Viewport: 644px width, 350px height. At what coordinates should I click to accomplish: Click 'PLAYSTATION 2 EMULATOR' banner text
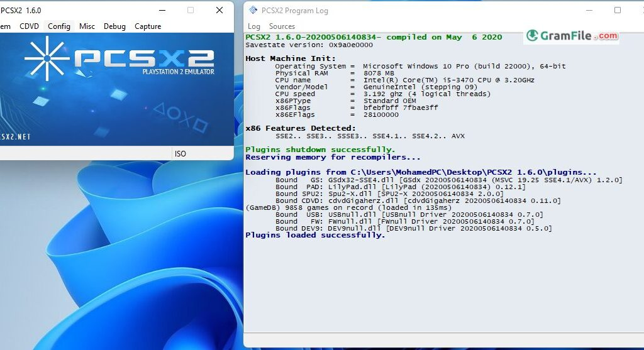click(178, 72)
